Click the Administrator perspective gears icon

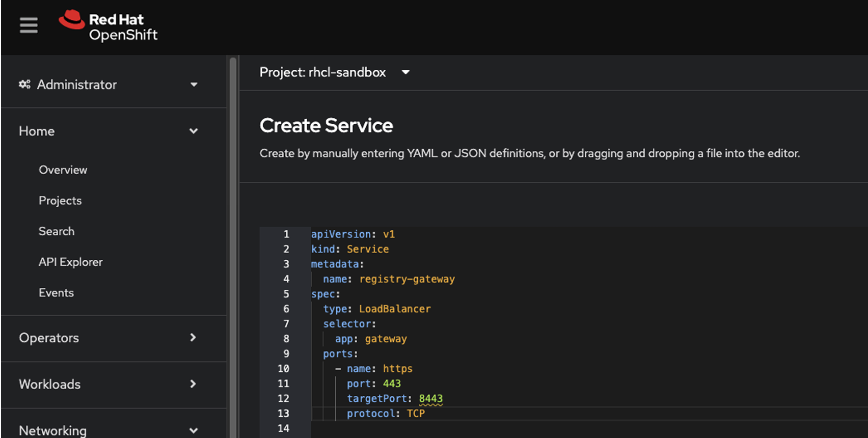point(24,84)
